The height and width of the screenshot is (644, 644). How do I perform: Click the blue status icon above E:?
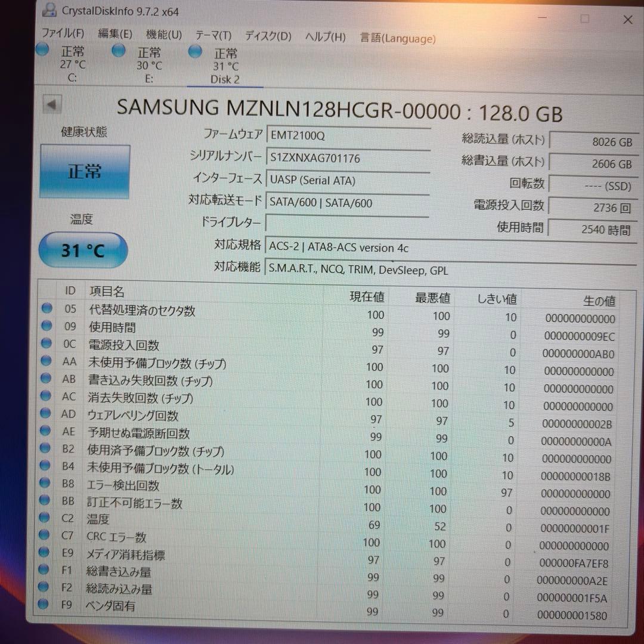[119, 51]
